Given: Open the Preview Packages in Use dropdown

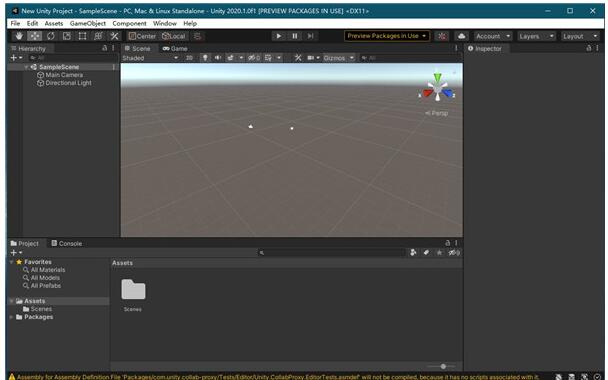Looking at the screenshot, I should (387, 36).
